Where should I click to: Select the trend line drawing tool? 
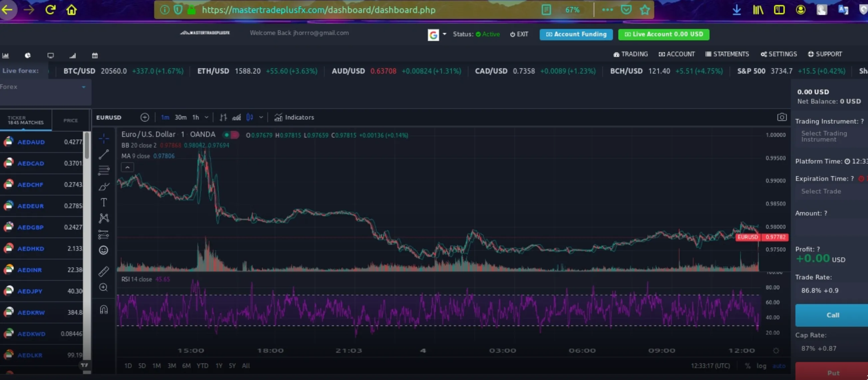104,155
